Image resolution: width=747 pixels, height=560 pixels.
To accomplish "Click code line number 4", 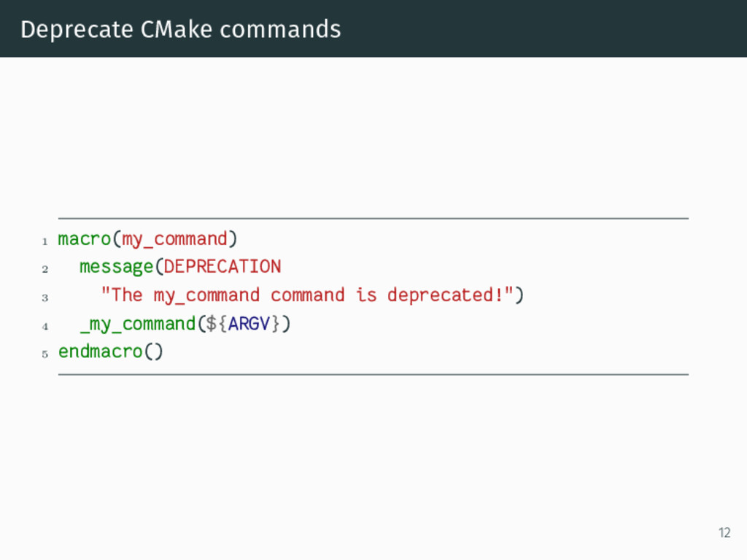I will [x=44, y=327].
